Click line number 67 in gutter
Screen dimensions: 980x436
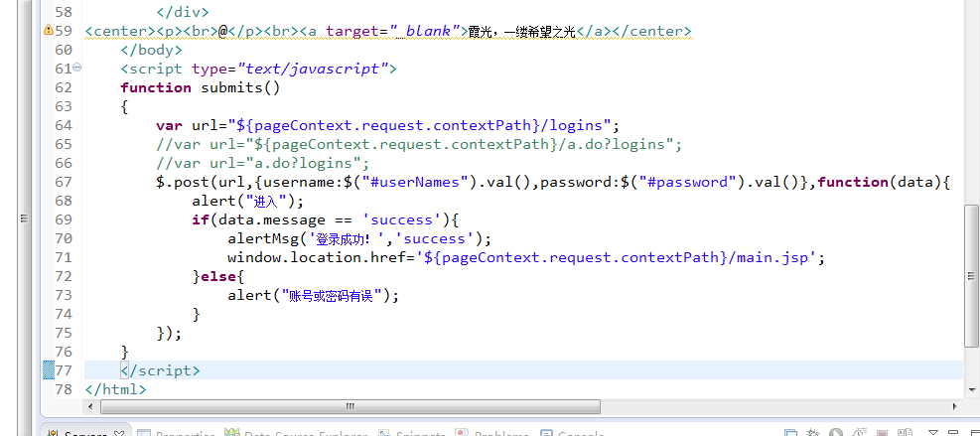[x=64, y=182]
